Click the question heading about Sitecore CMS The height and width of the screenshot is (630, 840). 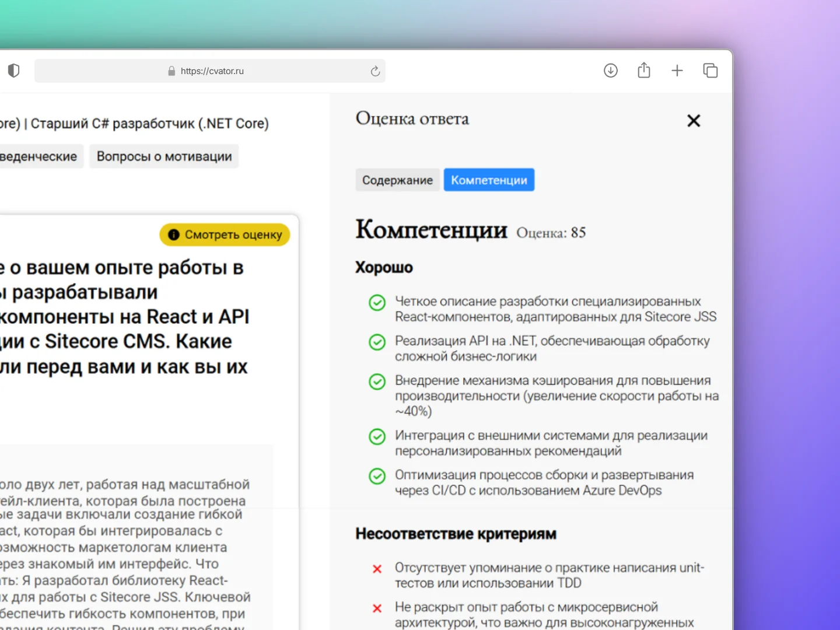pyautogui.click(x=124, y=317)
